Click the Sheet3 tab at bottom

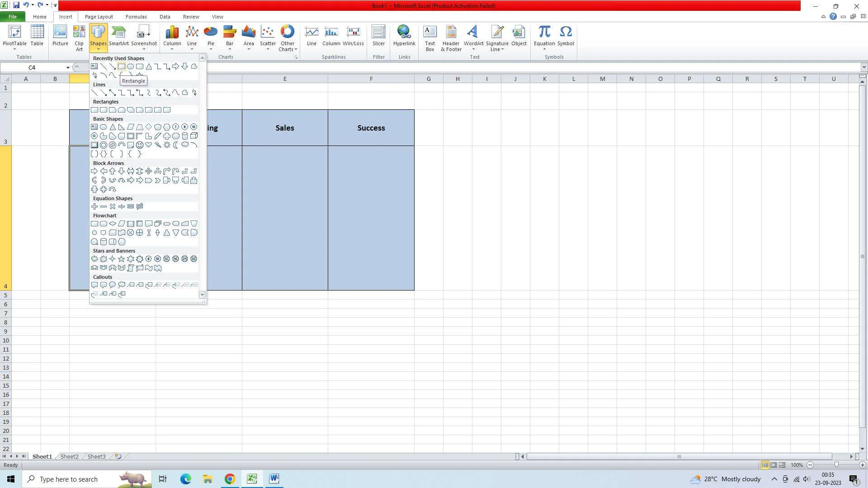pos(96,456)
